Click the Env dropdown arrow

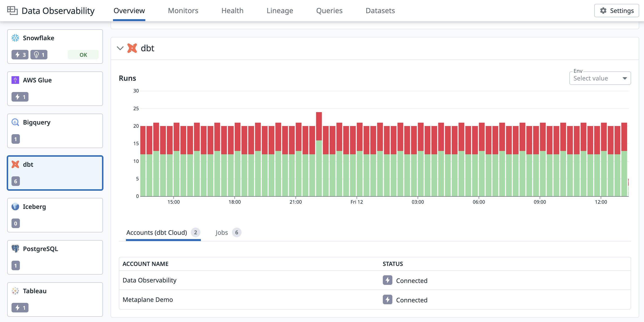click(625, 78)
